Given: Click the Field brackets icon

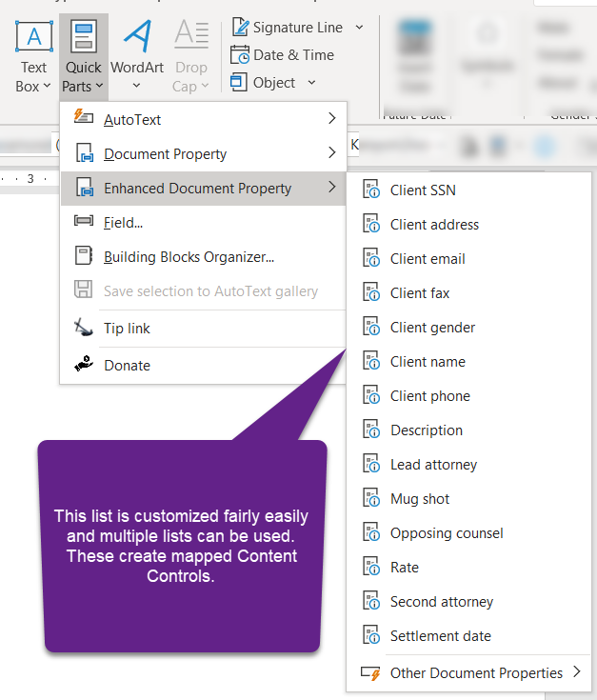Looking at the screenshot, I should 84,221.
